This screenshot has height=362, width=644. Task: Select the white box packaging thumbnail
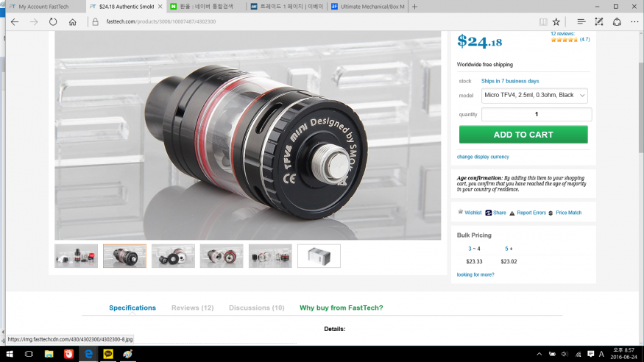319,256
